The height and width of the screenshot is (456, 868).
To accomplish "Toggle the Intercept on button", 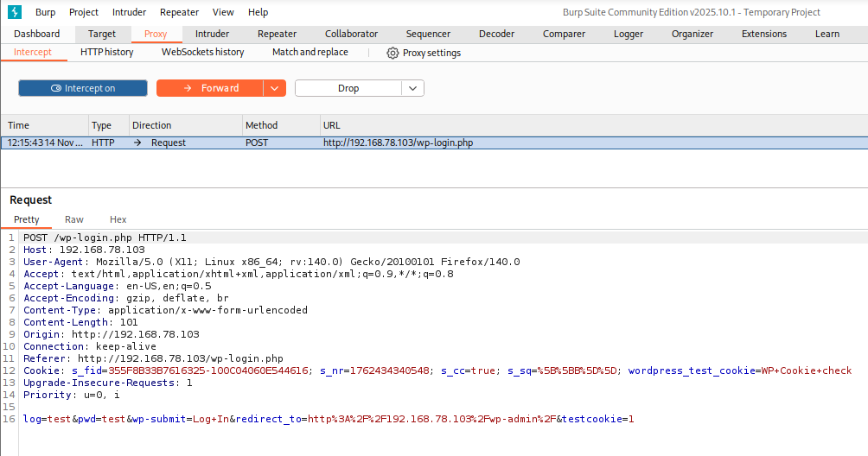I will tap(83, 88).
